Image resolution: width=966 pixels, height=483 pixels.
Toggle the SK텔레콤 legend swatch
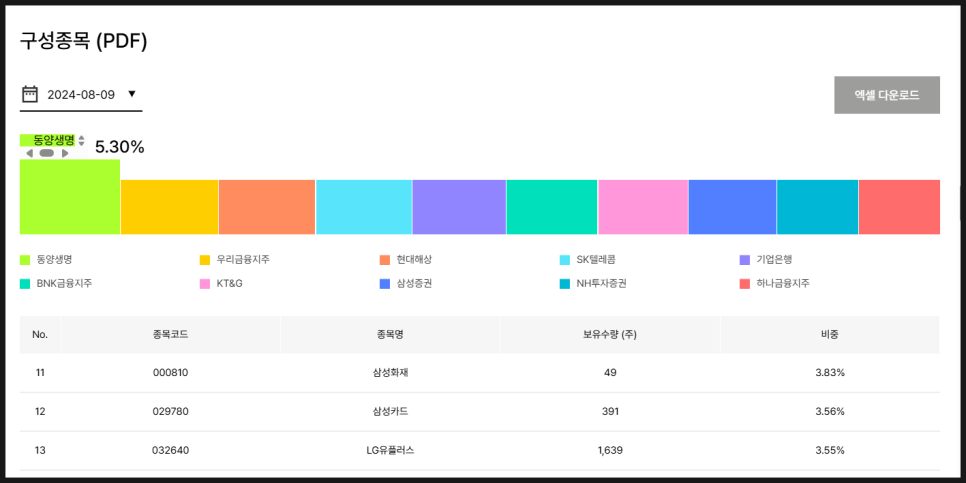[x=565, y=260]
